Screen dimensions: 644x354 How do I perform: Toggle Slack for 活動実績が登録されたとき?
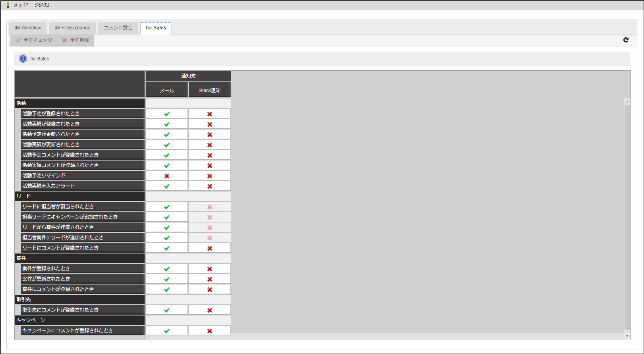click(x=210, y=124)
